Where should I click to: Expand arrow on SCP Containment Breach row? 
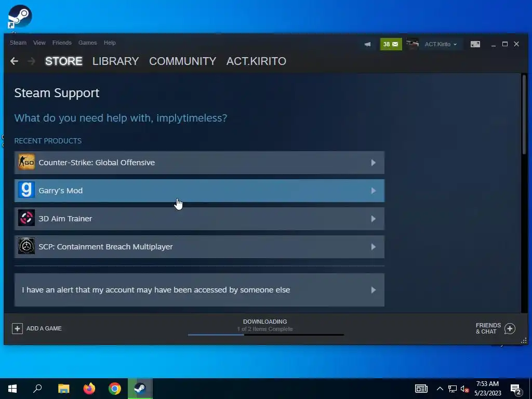(373, 247)
